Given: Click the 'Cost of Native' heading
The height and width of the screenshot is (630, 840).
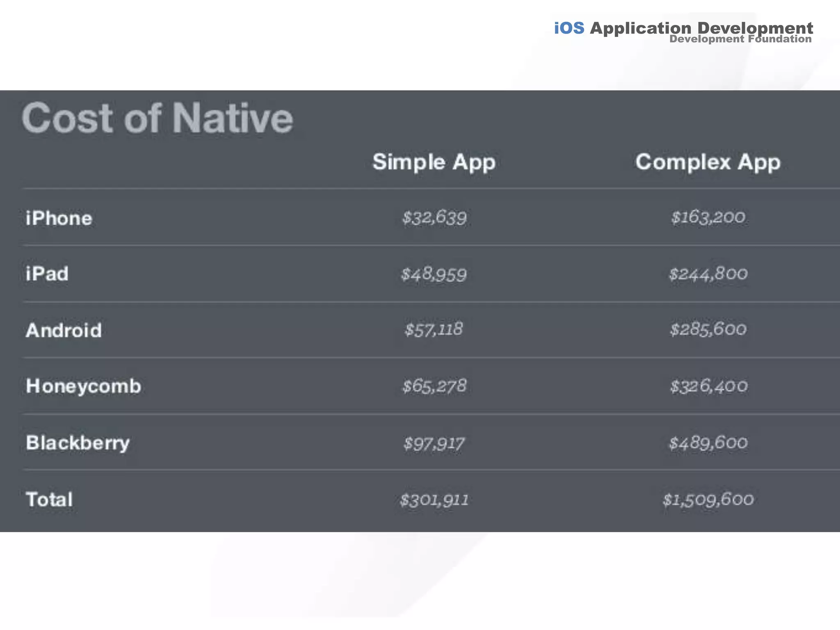Looking at the screenshot, I should pos(157,118).
